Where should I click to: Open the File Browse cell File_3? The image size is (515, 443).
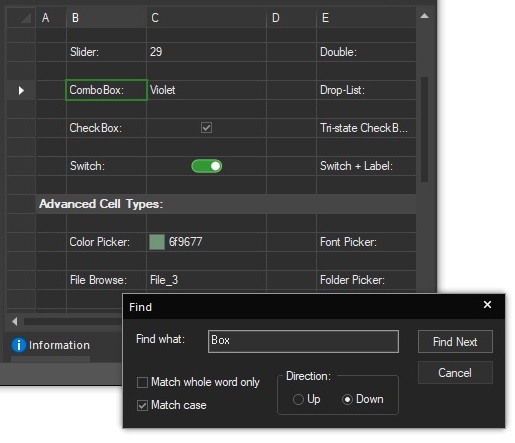206,280
